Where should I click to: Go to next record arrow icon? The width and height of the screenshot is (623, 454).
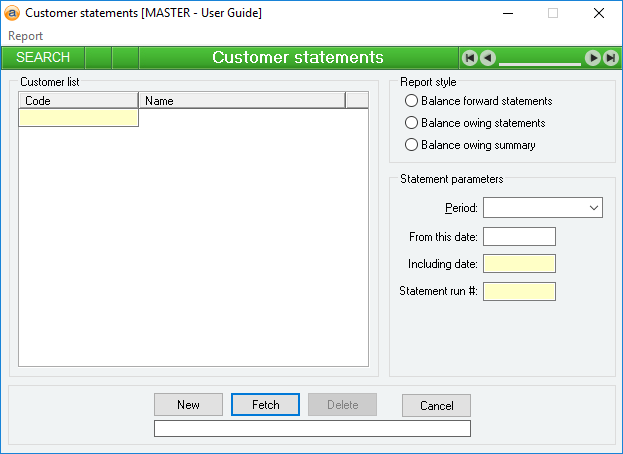pos(593,58)
